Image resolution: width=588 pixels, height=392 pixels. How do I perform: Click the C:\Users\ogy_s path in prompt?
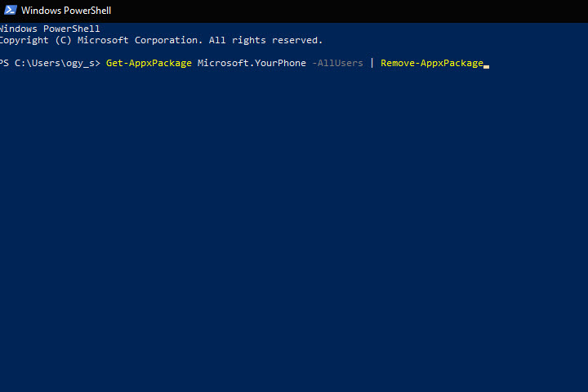point(55,63)
